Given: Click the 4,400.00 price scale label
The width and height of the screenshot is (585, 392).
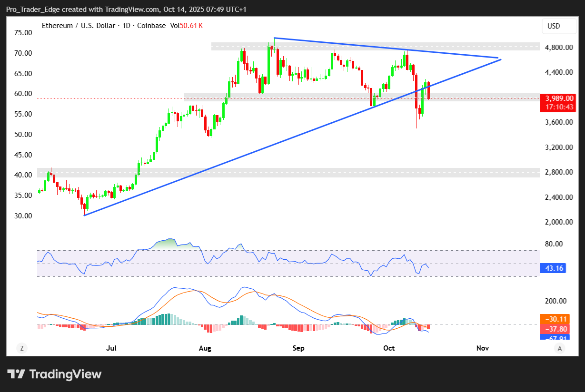Looking at the screenshot, I should pyautogui.click(x=559, y=72).
